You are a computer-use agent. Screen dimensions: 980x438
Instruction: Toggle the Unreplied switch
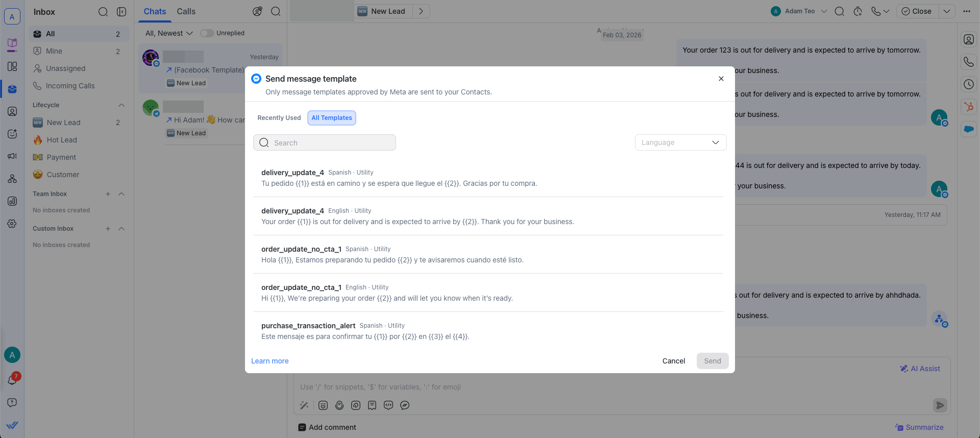click(x=207, y=33)
